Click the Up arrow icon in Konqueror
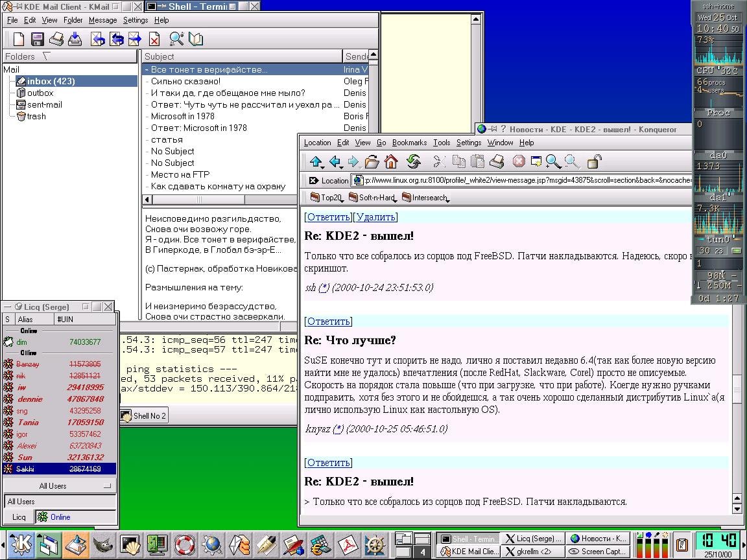Screen dimensions: 747x560 pyautogui.click(x=316, y=162)
